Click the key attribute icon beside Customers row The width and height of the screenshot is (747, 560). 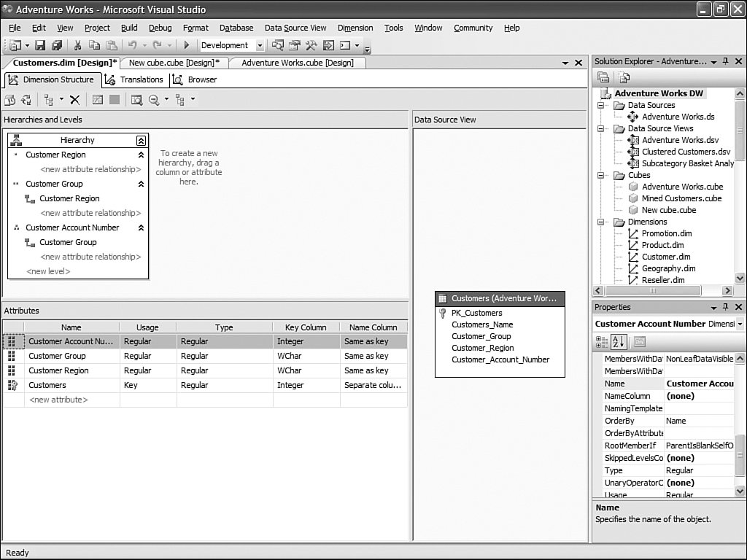tap(12, 385)
